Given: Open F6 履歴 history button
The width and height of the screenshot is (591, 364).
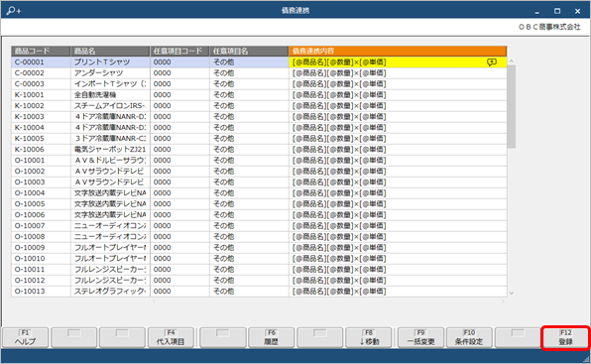Looking at the screenshot, I should [x=272, y=337].
